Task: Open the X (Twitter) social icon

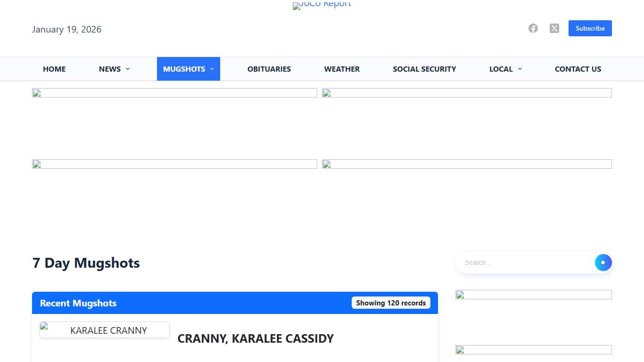Action: tap(554, 28)
